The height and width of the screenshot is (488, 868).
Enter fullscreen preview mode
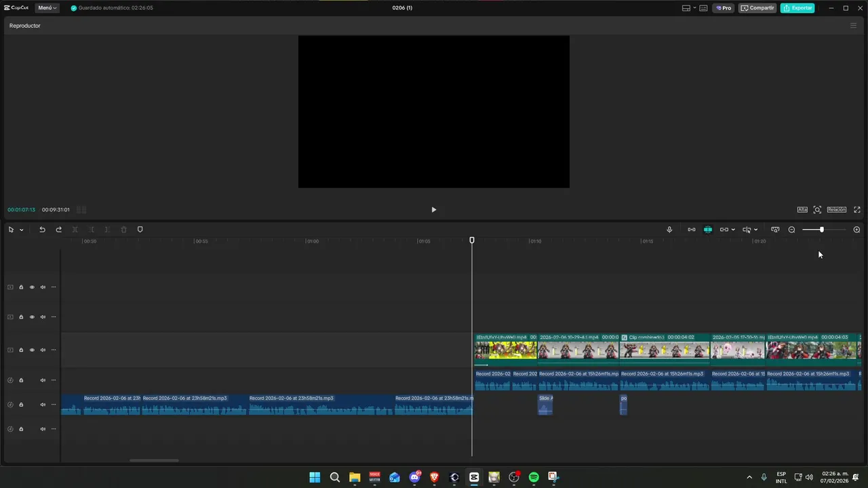pos(857,209)
